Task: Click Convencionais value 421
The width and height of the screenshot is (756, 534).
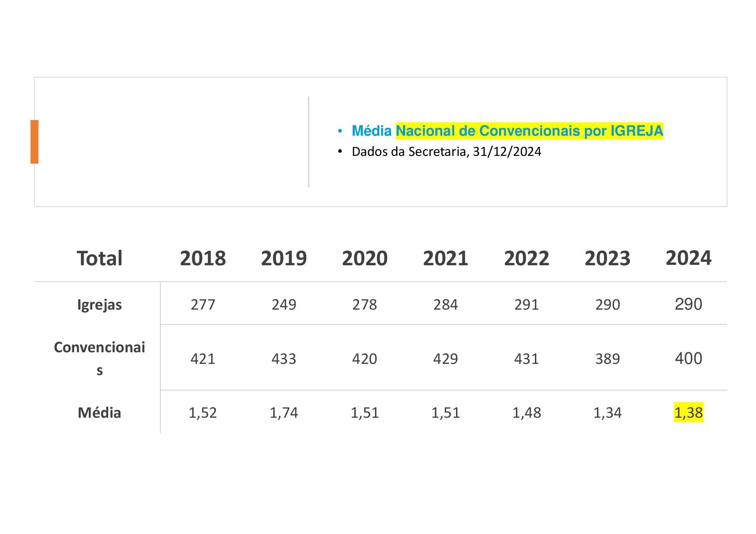Action: pos(203,359)
